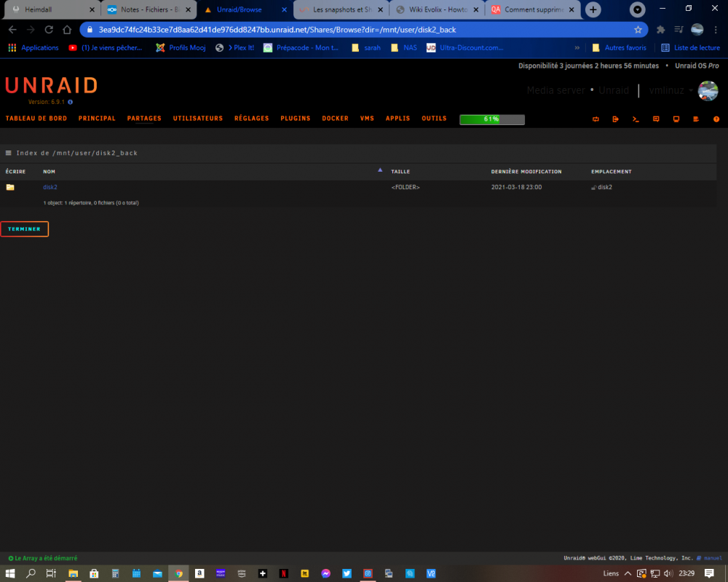The image size is (728, 582).
Task: Open the Docker menu
Action: 335,119
